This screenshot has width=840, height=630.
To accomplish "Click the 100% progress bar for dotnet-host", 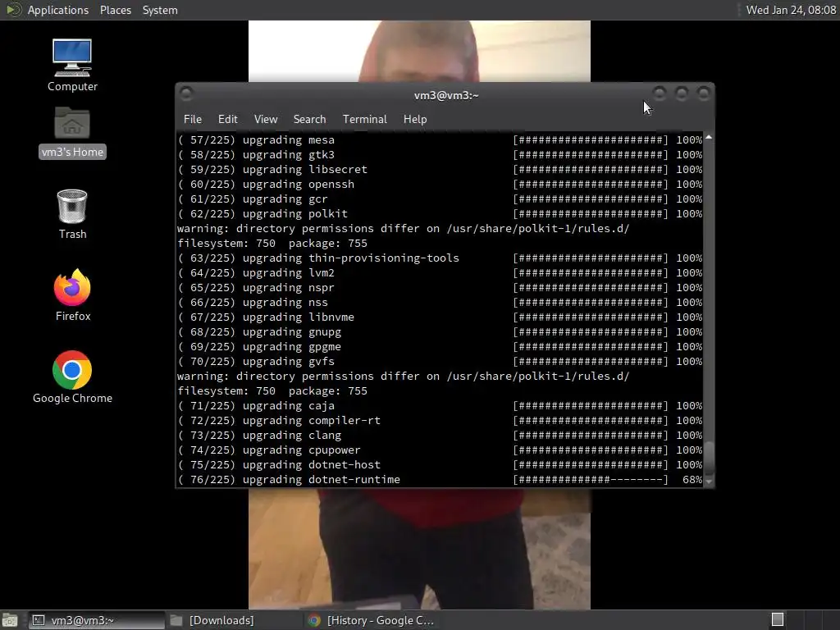I will 591,465.
